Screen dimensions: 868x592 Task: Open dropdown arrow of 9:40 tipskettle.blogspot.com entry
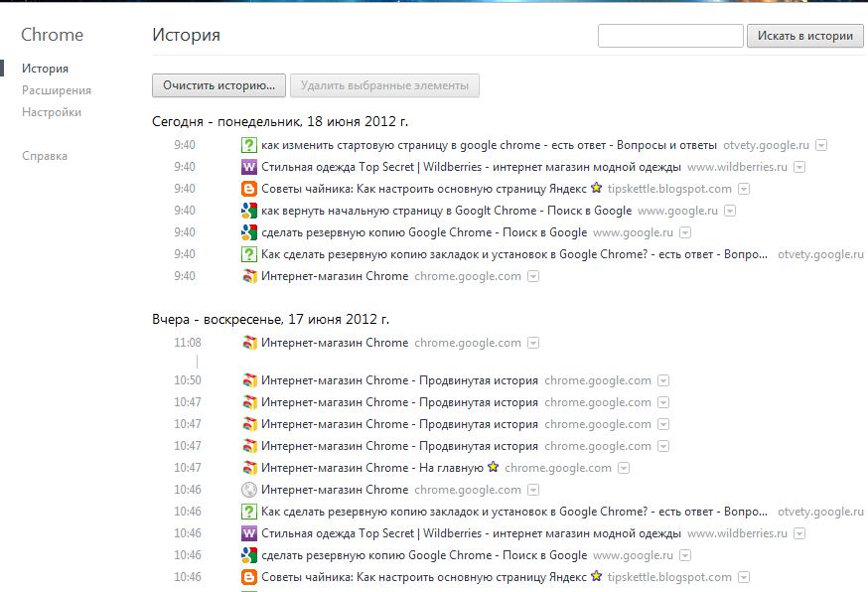click(x=744, y=189)
